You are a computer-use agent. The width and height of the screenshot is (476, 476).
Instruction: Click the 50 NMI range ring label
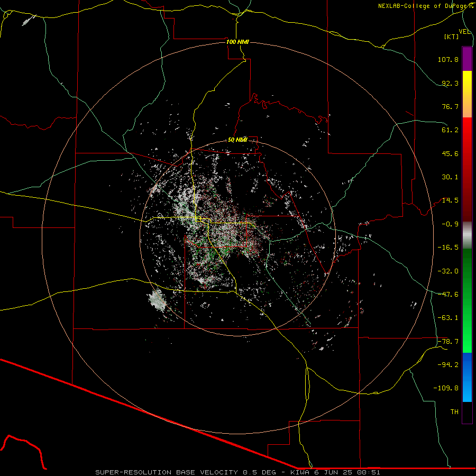pos(237,140)
